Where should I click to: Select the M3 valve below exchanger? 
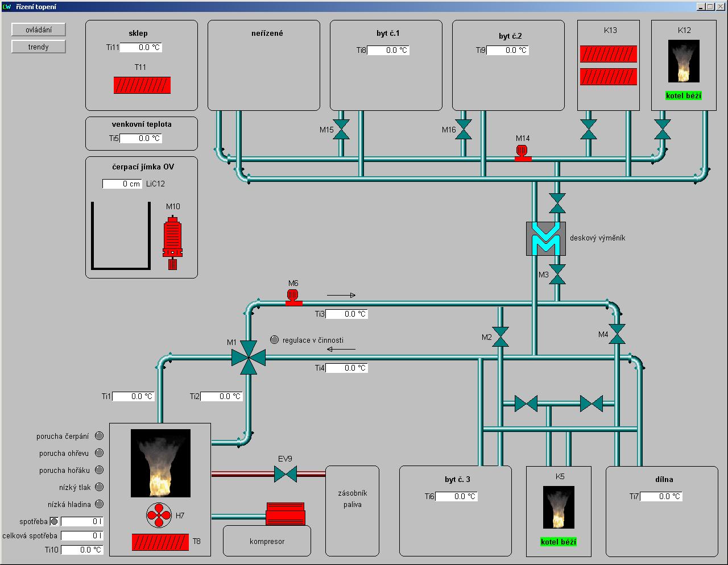point(557,274)
